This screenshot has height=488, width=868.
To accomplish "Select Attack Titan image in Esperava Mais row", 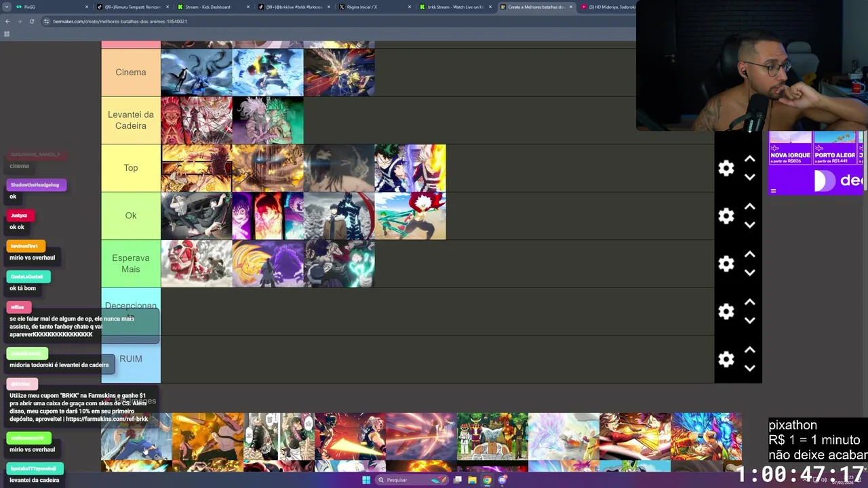I will (x=197, y=264).
